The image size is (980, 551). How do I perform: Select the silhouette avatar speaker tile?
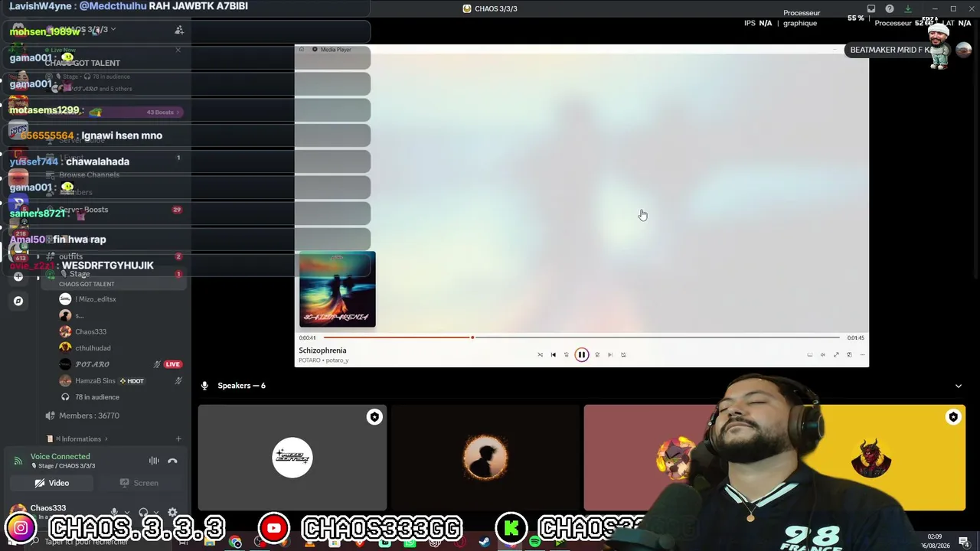pos(485,458)
